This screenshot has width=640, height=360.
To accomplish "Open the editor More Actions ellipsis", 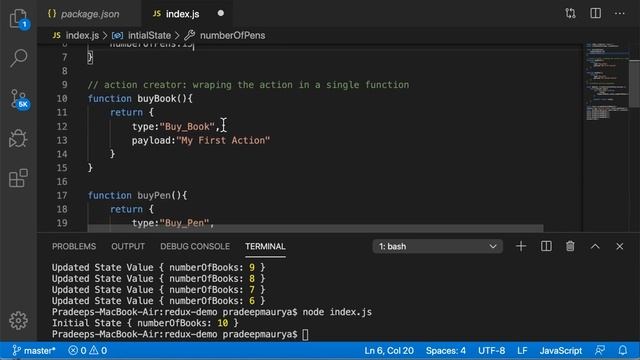I will 620,13.
